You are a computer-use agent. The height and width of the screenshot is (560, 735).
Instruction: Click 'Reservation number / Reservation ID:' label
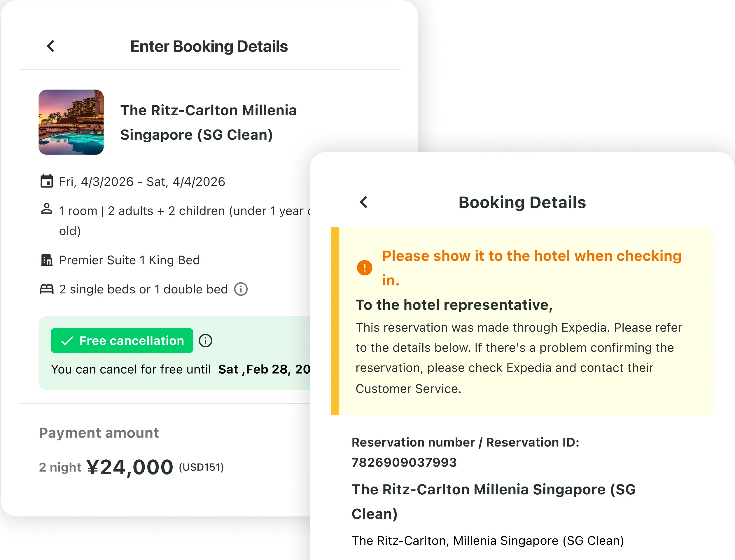465,442
